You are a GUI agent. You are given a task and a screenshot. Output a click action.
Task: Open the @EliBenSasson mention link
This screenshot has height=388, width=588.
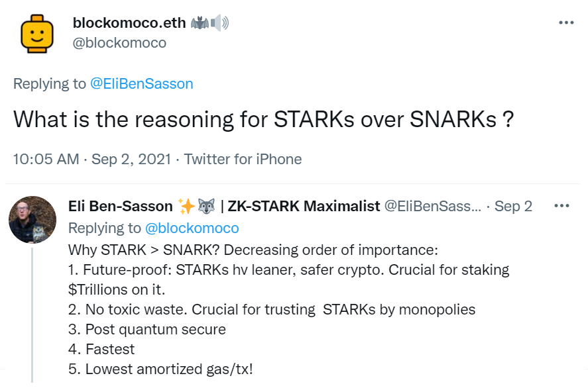coord(141,83)
